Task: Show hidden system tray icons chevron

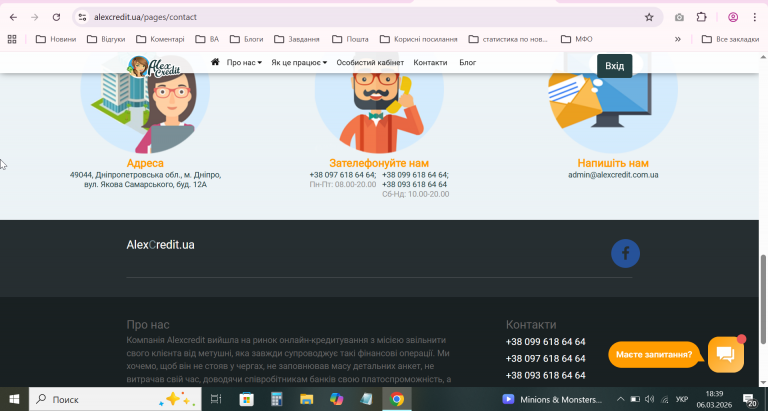Action: click(620, 399)
